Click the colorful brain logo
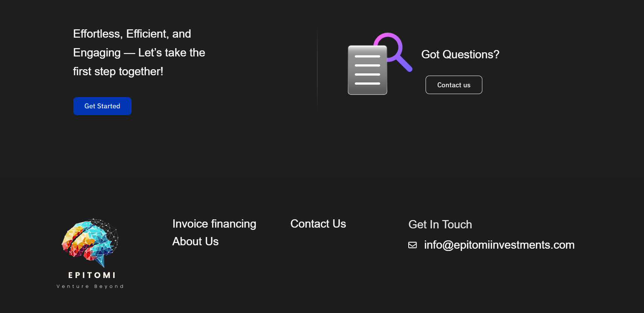This screenshot has width=644, height=313. click(90, 242)
